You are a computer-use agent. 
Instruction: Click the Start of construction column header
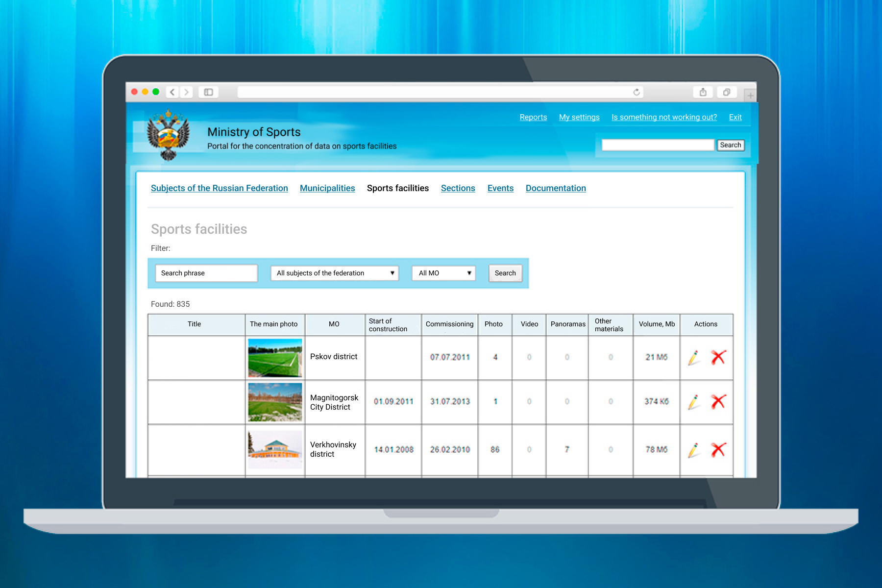pos(393,325)
